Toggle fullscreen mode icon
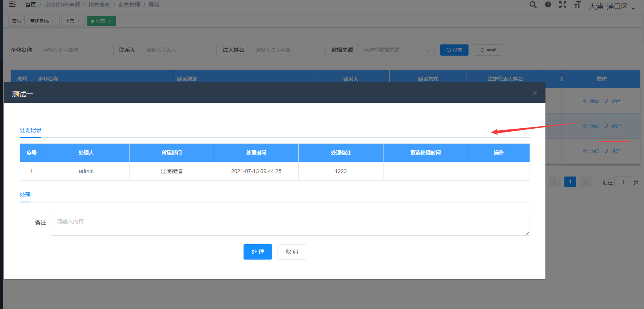The height and width of the screenshot is (309, 644). click(x=563, y=5)
